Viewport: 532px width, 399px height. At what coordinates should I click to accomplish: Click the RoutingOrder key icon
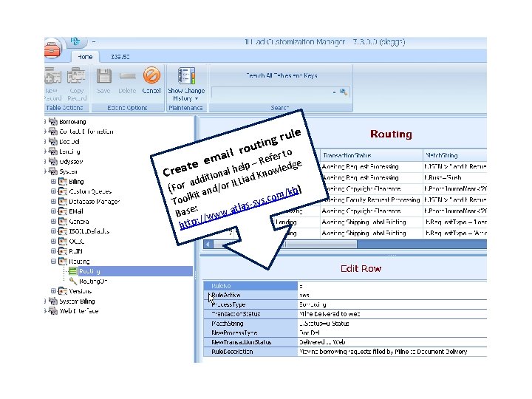pos(72,281)
